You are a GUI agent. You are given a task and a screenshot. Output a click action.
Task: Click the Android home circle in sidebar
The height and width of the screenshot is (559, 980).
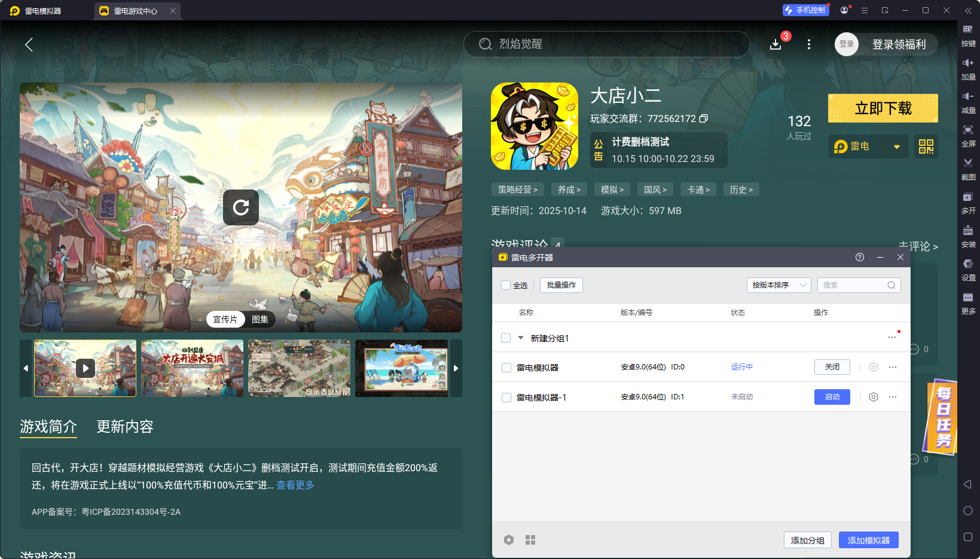968,511
